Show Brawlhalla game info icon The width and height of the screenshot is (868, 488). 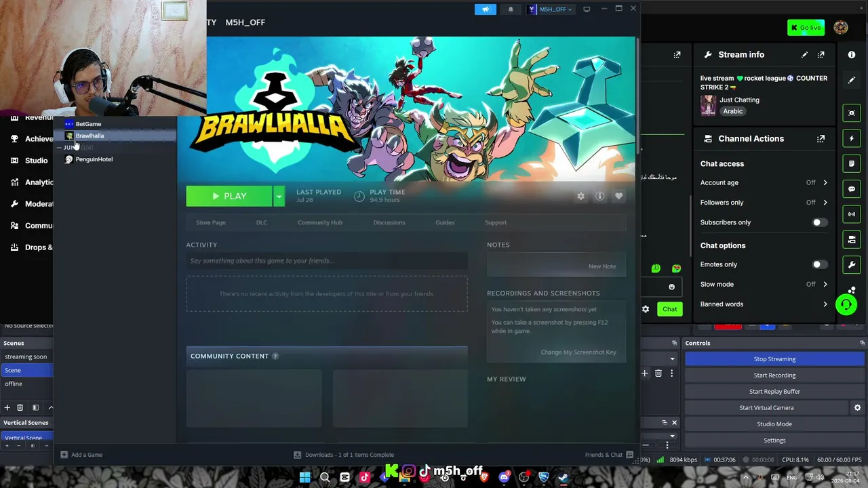(599, 196)
